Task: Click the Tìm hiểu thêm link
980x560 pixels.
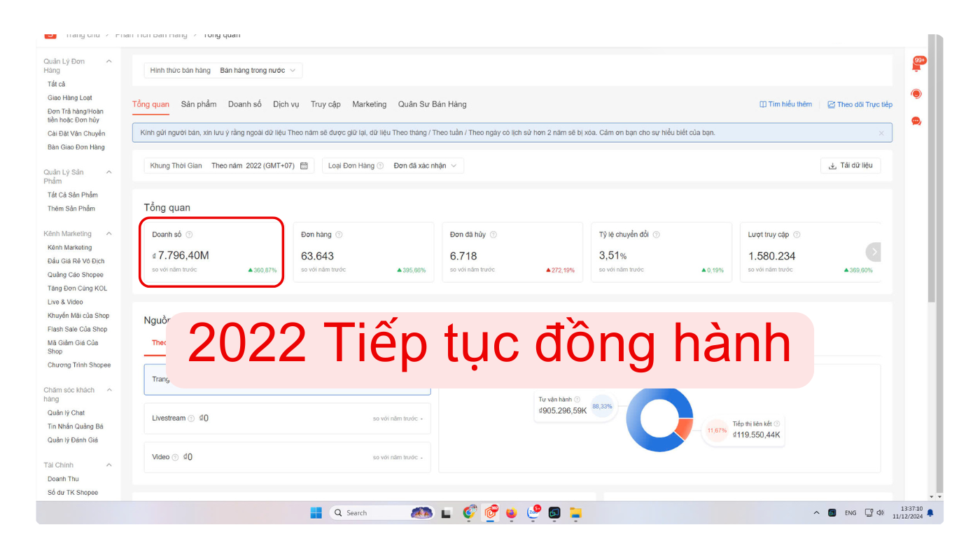Action: tap(786, 104)
